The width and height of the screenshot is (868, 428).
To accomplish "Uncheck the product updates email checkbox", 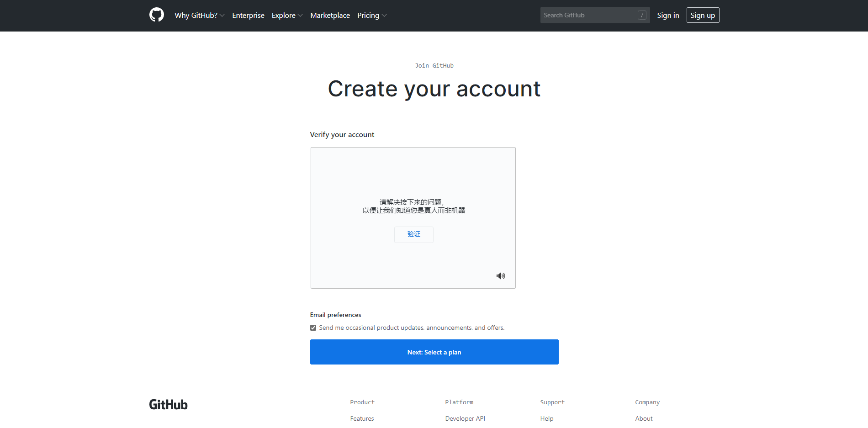I will (x=313, y=328).
